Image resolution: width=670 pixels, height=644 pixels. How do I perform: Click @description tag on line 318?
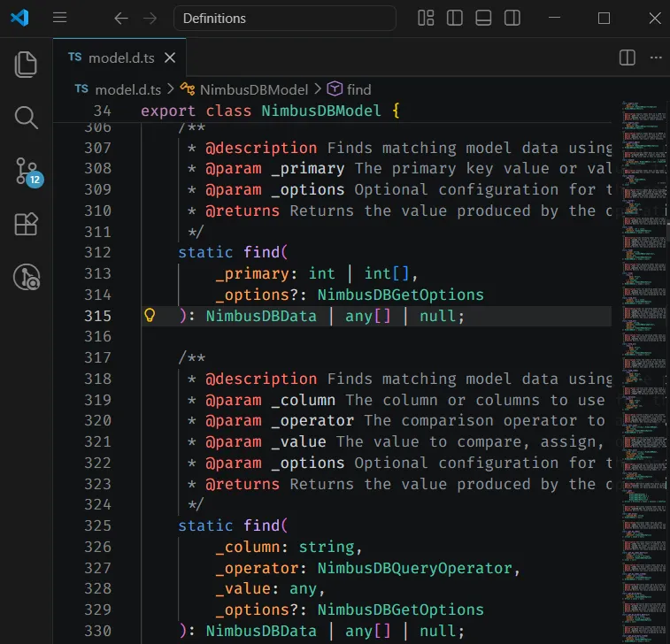coord(261,379)
